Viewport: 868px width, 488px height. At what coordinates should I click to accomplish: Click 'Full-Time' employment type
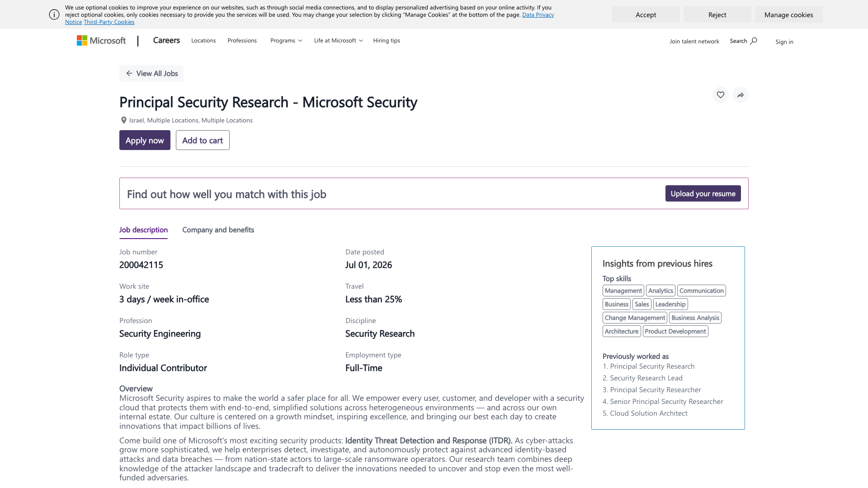pos(364,368)
